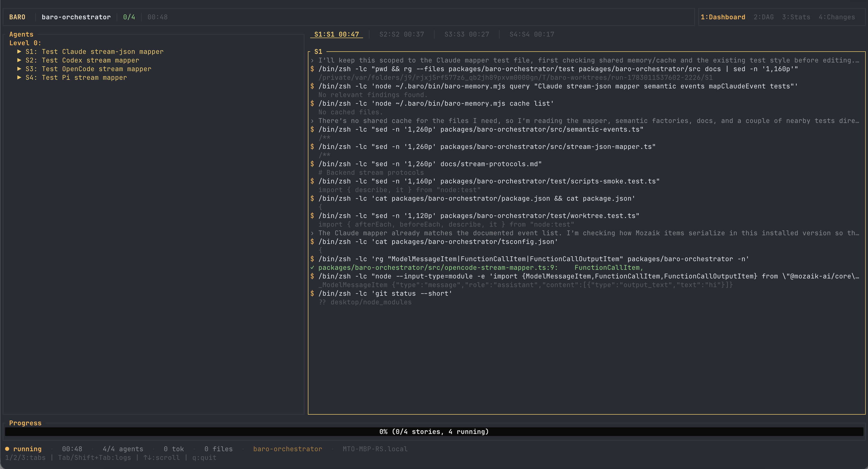Click orange baro-orchestrator label in status bar
The height and width of the screenshot is (469, 868).
288,449
